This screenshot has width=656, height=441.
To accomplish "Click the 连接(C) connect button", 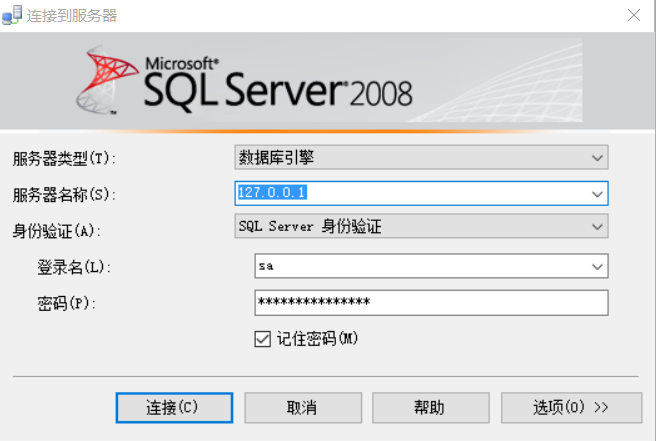I will (x=174, y=408).
